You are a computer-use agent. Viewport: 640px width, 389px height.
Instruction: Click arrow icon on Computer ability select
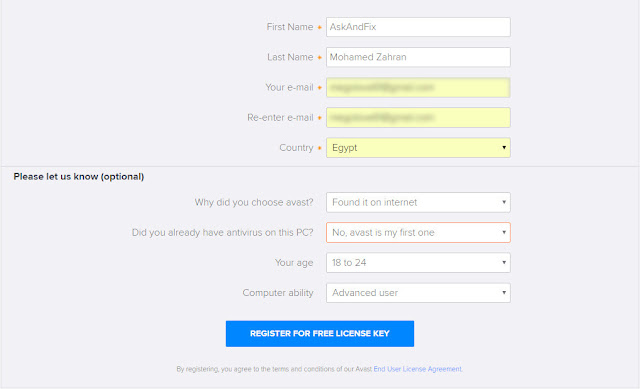[504, 293]
